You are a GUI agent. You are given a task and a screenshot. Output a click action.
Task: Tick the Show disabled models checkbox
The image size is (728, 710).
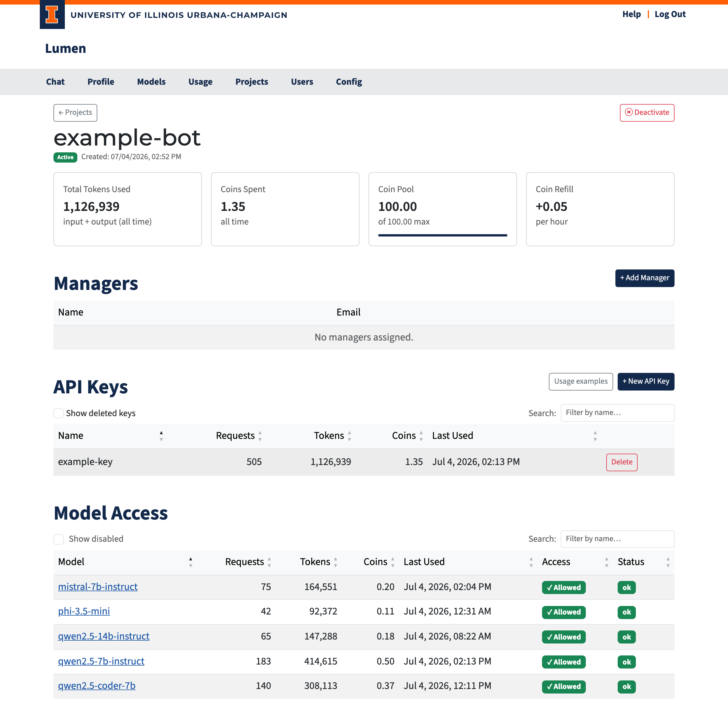[x=59, y=539]
